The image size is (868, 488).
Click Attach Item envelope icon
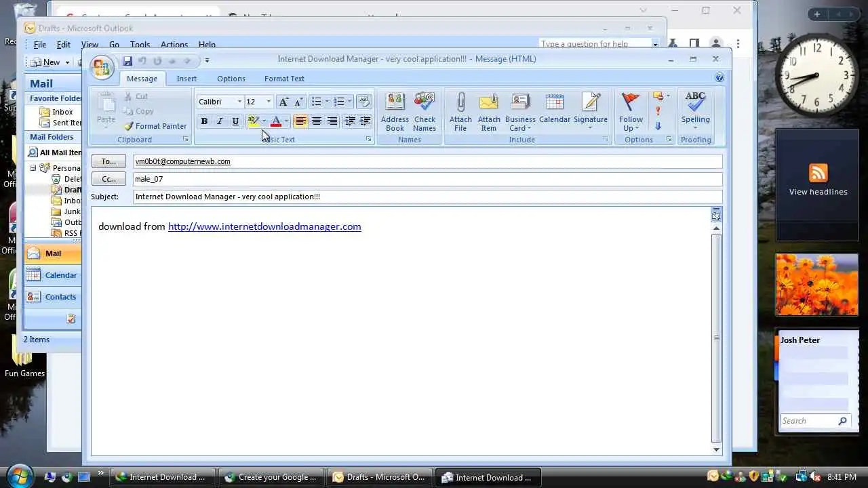click(489, 112)
